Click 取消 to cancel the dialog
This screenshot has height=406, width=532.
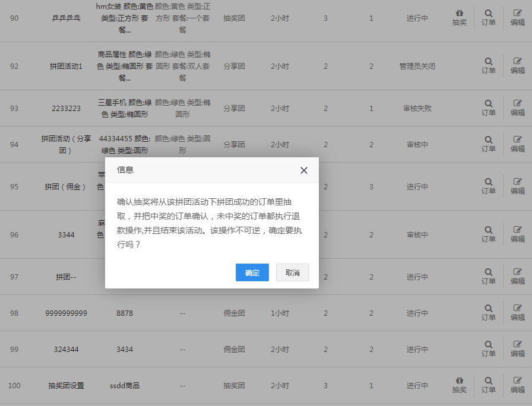[x=292, y=272]
